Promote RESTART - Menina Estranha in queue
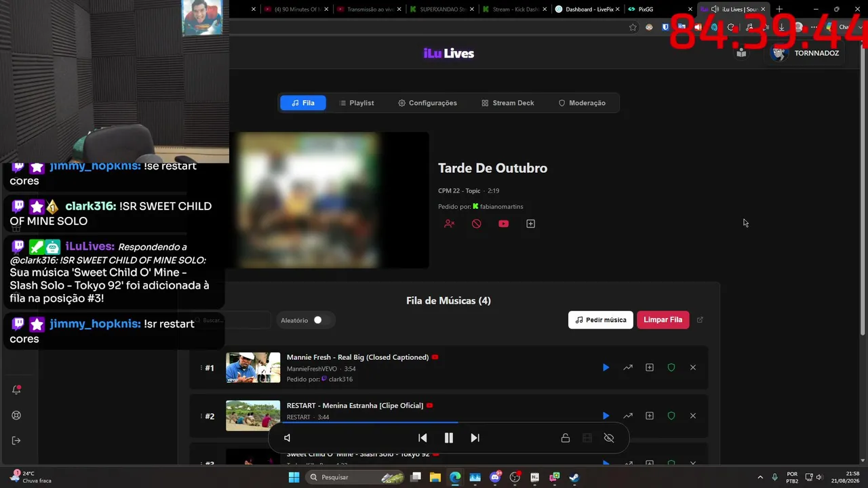868x488 pixels. click(628, 415)
